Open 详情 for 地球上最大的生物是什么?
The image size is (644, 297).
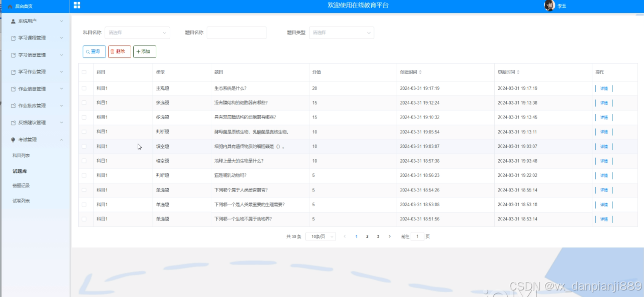point(604,161)
